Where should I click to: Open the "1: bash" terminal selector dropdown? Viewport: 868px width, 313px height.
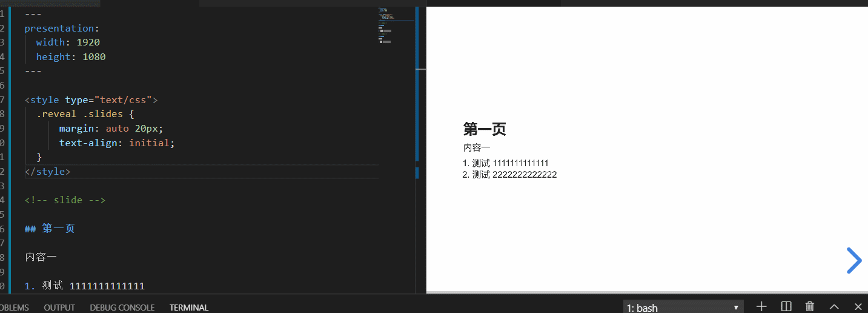point(683,308)
